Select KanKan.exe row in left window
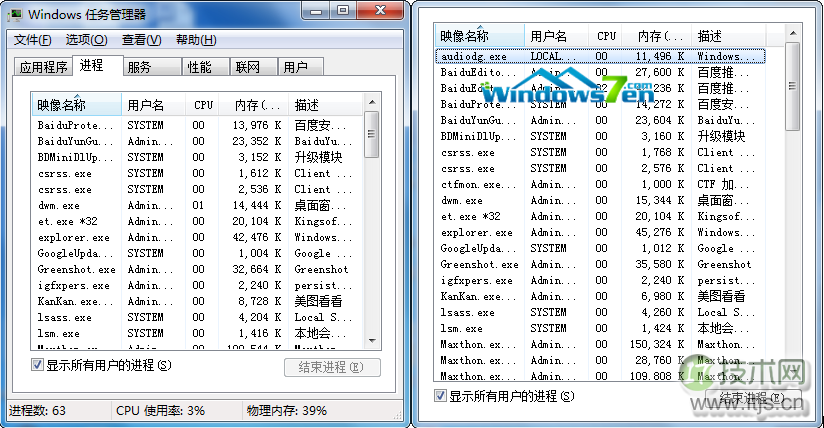The width and height of the screenshot is (824, 428). (197, 301)
